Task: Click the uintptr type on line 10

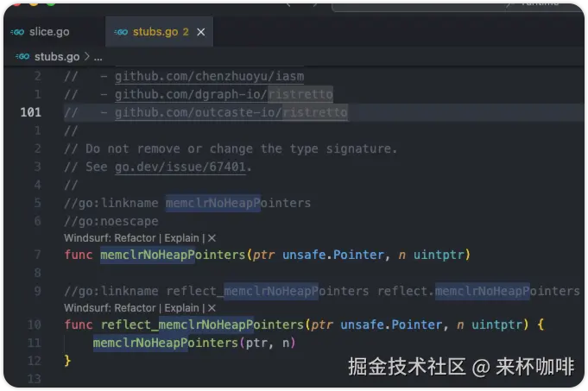Action: point(496,325)
